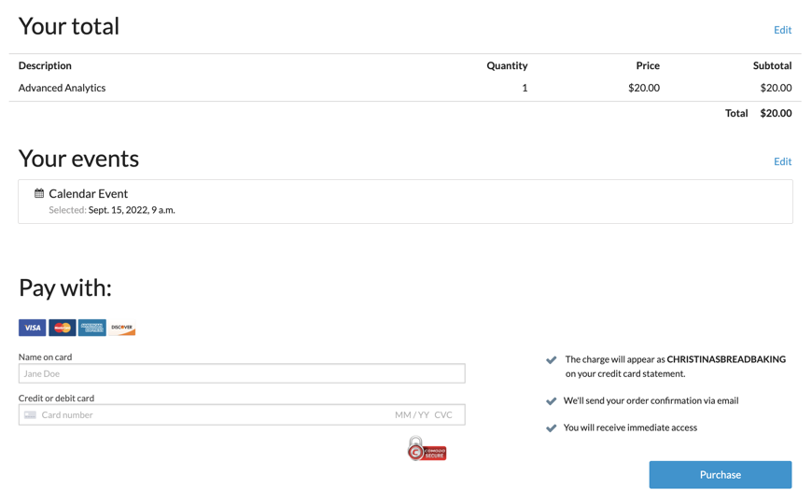Select the Visa card logo

[33, 328]
